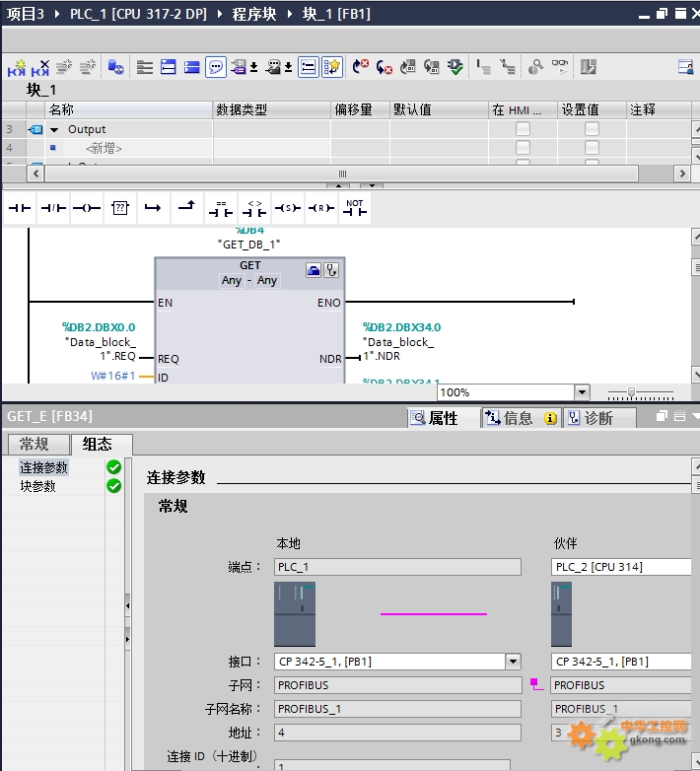Screen dimensions: 700x771
Task: Click the monitoring glasses icon
Action: pyautogui.click(x=559, y=66)
